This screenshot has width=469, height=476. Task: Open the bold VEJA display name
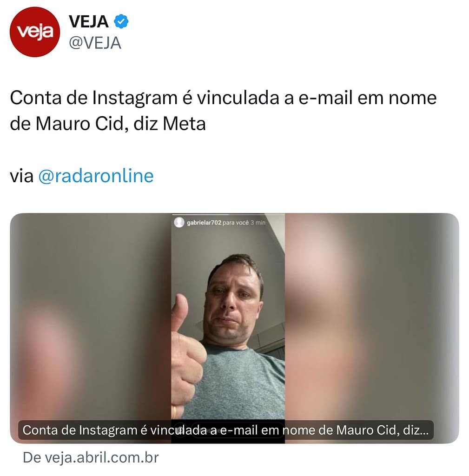[88, 21]
